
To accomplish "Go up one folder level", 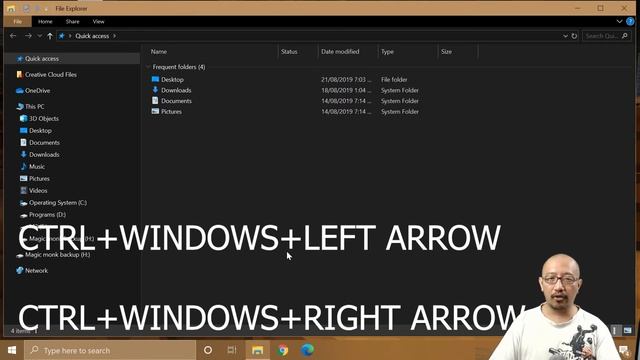I will point(50,36).
